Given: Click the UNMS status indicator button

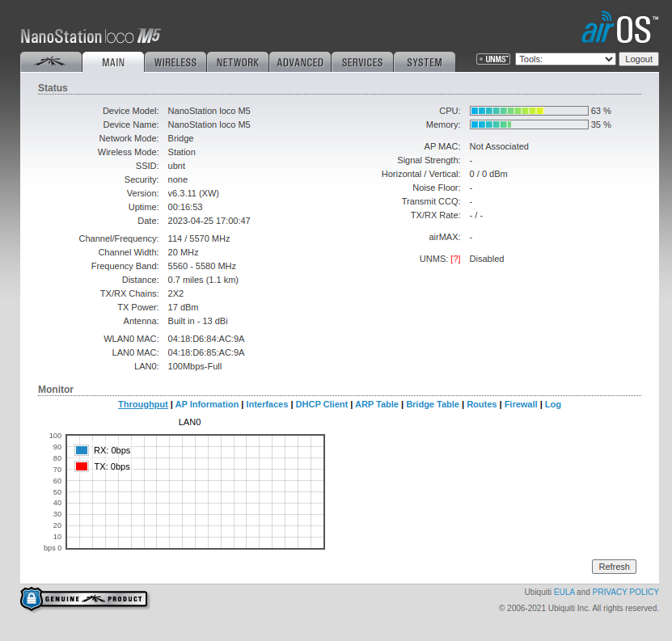Looking at the screenshot, I should pos(492,59).
